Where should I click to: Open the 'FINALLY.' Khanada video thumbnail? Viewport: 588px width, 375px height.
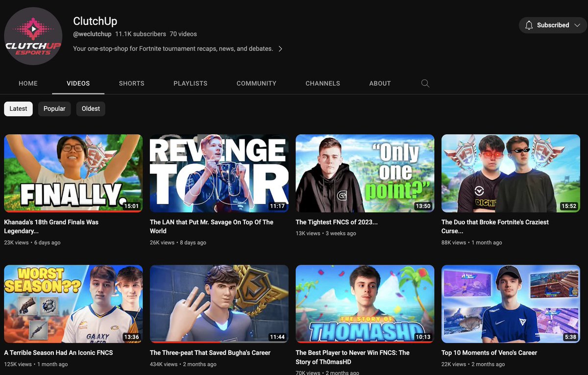[73, 174]
